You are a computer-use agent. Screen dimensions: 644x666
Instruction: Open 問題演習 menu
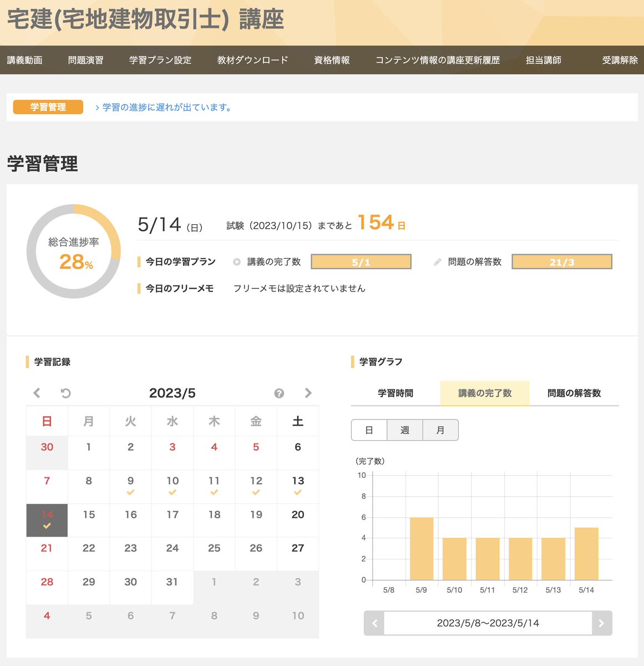pyautogui.click(x=85, y=60)
